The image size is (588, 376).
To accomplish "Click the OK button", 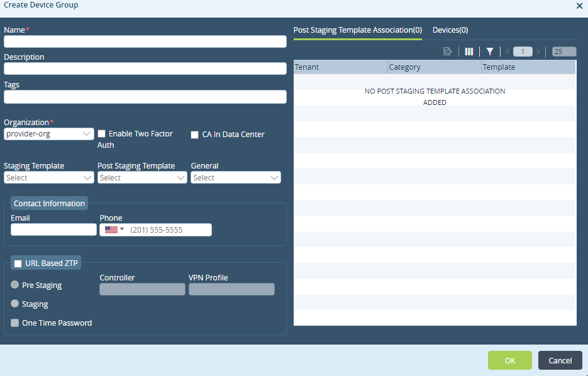I will pos(509,360).
